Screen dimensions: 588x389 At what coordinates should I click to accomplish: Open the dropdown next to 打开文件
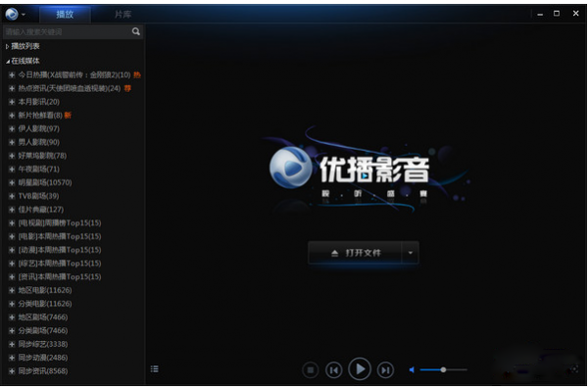coord(411,253)
